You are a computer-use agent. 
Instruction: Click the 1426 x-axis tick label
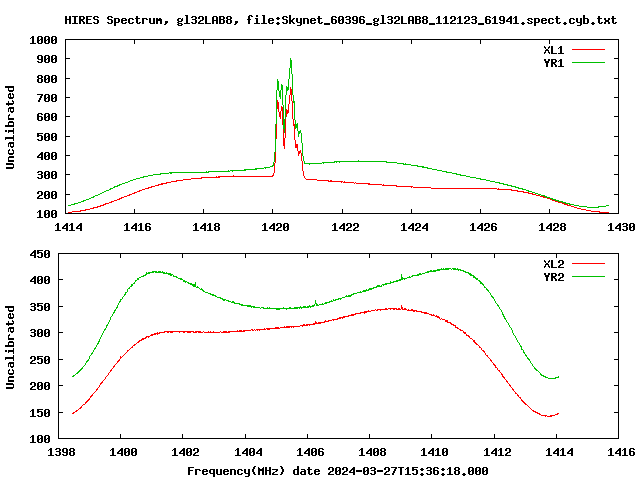coord(483,227)
